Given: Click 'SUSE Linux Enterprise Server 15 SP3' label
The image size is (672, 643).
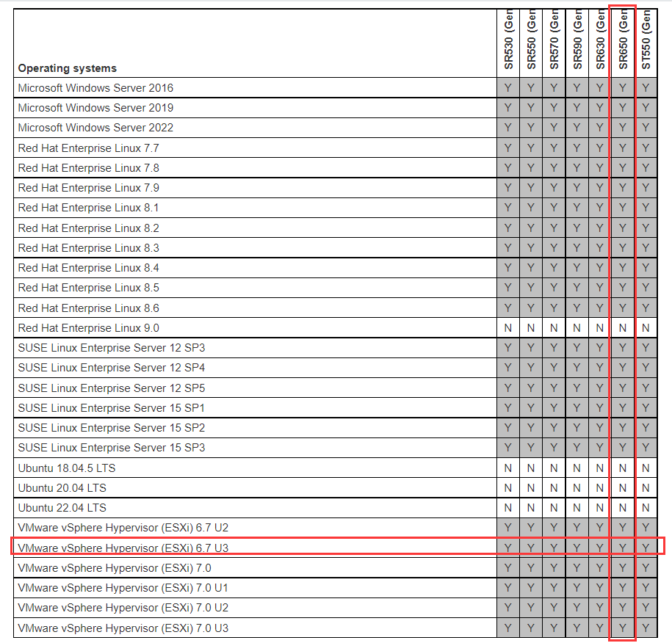Looking at the screenshot, I should point(112,448).
